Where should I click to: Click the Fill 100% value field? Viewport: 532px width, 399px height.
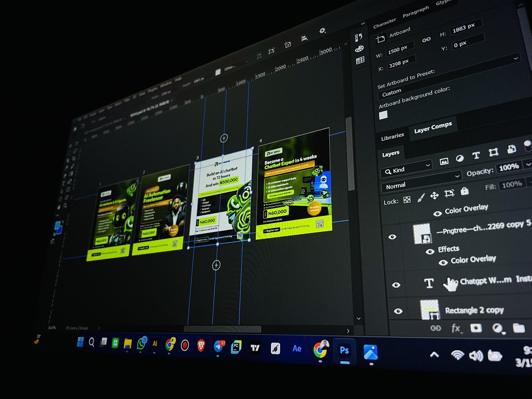click(512, 184)
